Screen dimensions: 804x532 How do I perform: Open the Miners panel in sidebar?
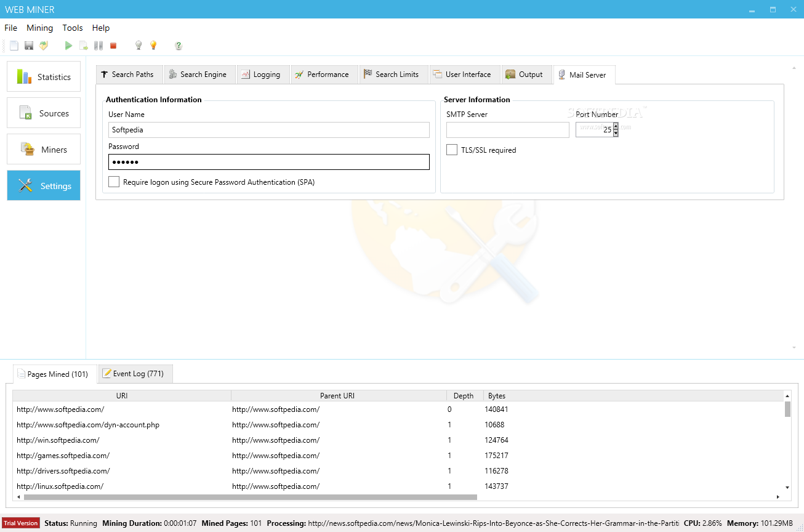click(44, 150)
